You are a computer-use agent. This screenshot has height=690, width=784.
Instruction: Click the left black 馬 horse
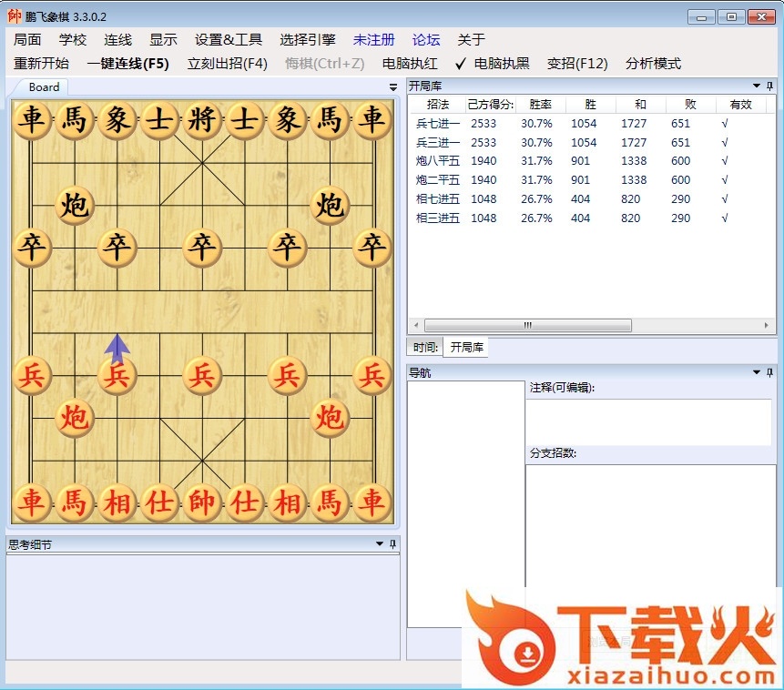click(x=75, y=120)
